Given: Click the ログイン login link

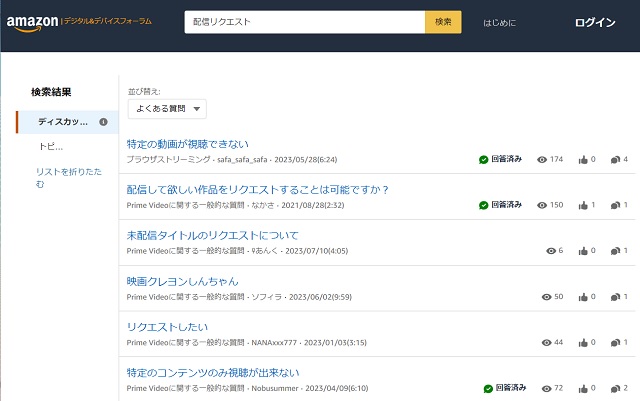Looking at the screenshot, I should click(595, 22).
